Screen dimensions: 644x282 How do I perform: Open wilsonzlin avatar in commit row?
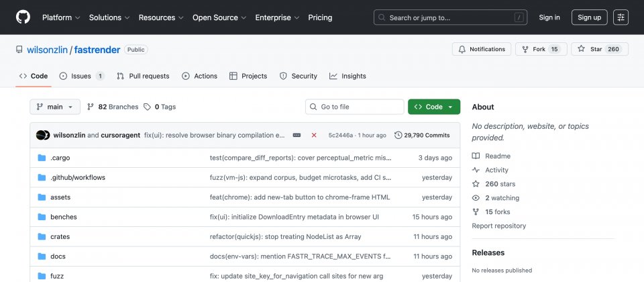42,135
